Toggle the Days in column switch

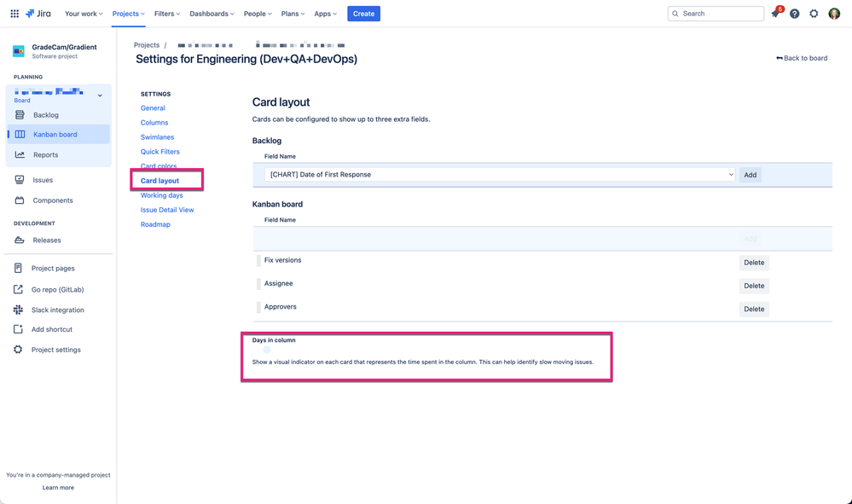point(267,350)
